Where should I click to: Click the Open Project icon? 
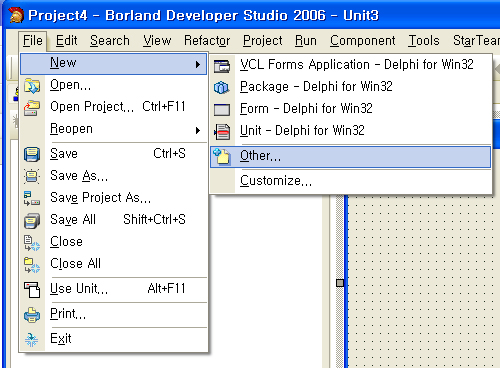pyautogui.click(x=32, y=108)
